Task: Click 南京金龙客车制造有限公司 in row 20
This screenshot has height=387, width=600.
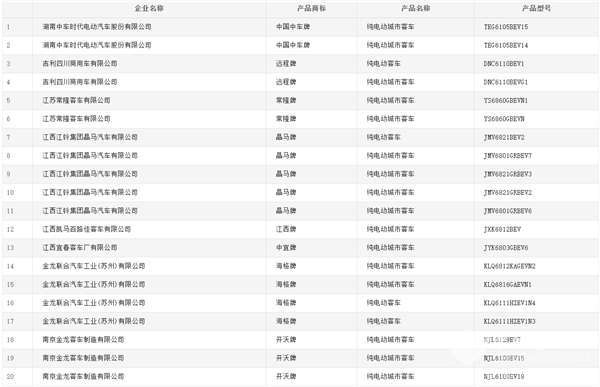Action: (x=83, y=376)
